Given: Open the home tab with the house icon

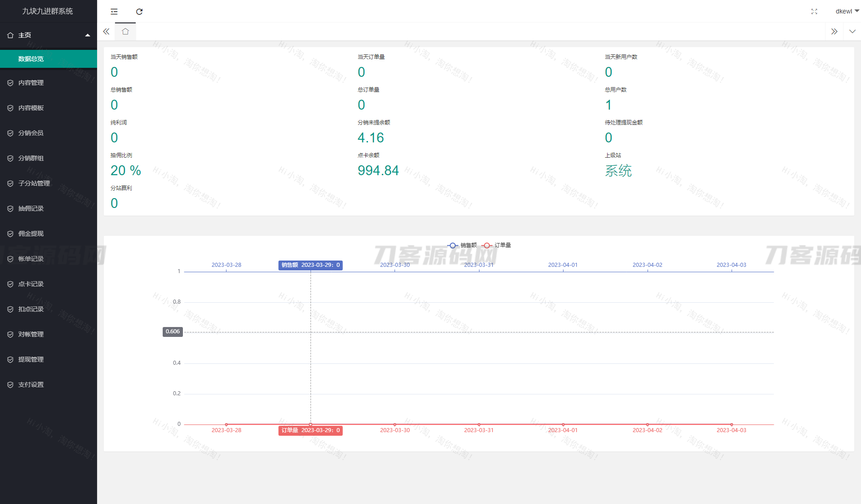Looking at the screenshot, I should [x=125, y=31].
